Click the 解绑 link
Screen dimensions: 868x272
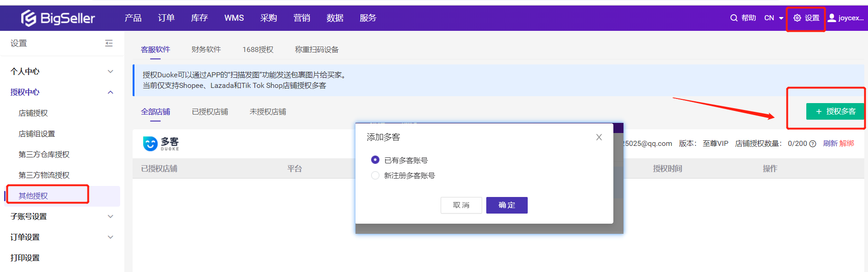[846, 144]
